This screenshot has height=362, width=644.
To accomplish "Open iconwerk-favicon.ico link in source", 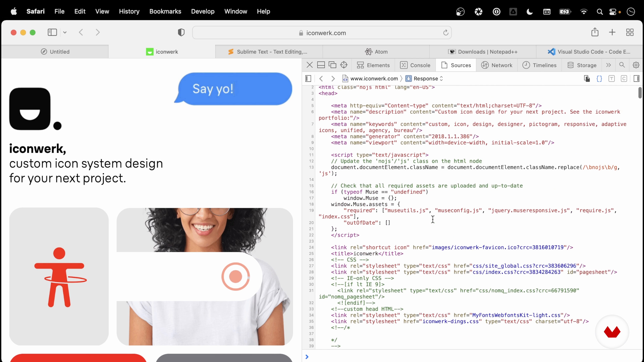I will [498, 247].
